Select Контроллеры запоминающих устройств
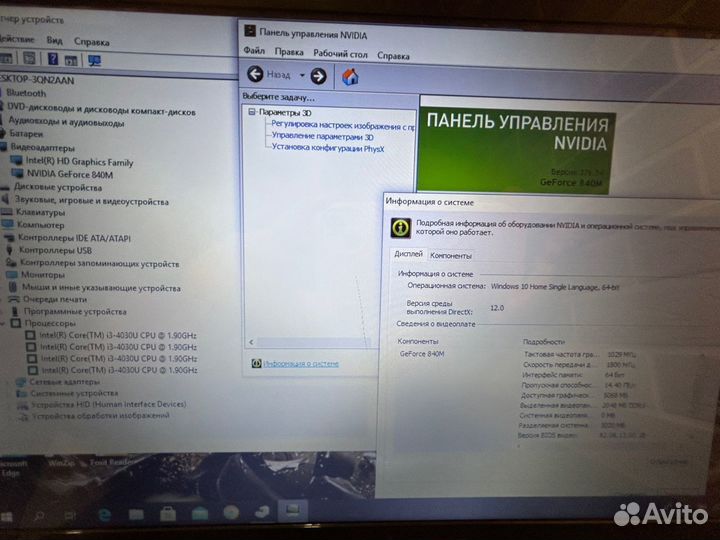This screenshot has height=540, width=720. coord(100,263)
